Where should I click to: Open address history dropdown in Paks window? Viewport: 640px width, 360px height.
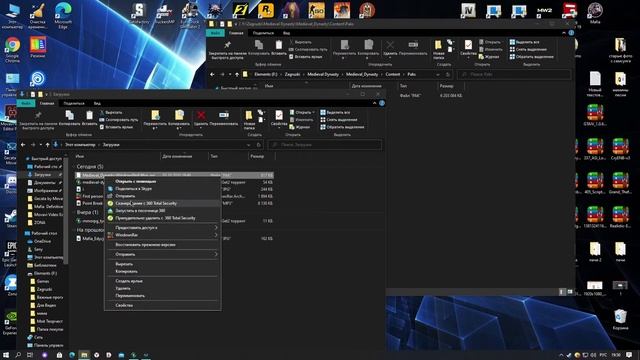(438, 74)
